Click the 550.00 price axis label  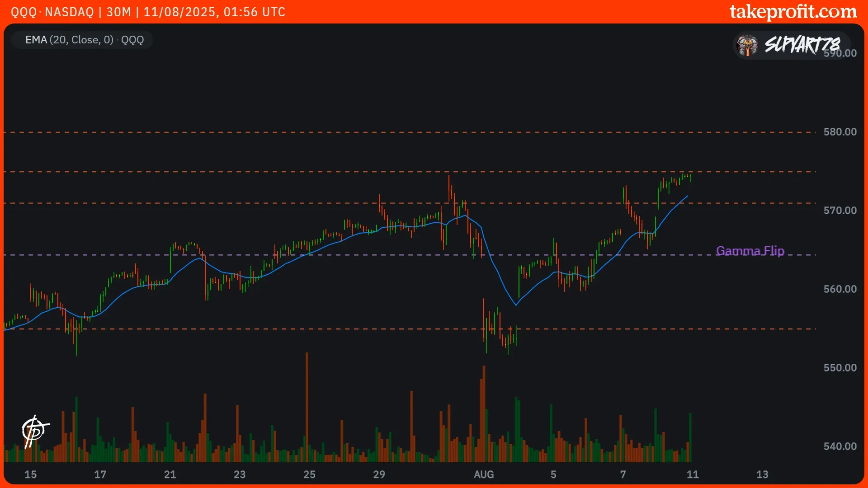pos(840,368)
